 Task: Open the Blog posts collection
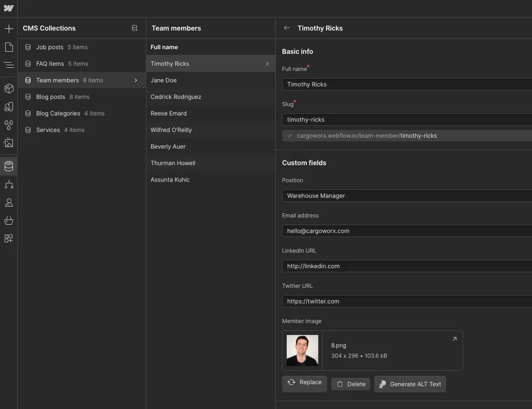[x=82, y=97]
